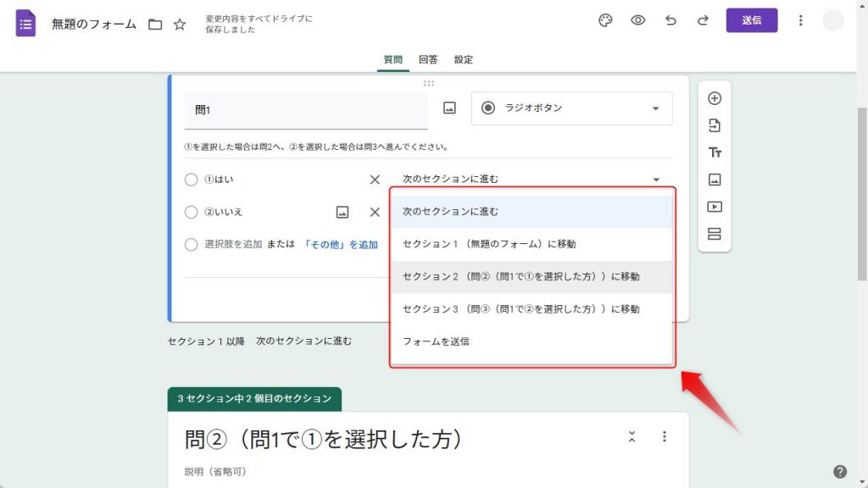Open the more options menu beside 送信

[x=800, y=20]
